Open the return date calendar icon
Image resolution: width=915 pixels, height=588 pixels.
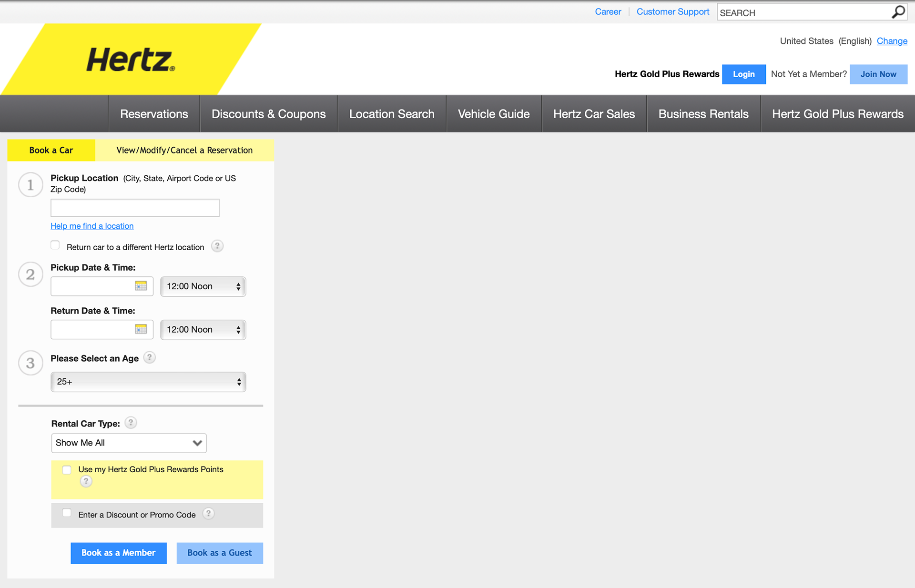141,329
